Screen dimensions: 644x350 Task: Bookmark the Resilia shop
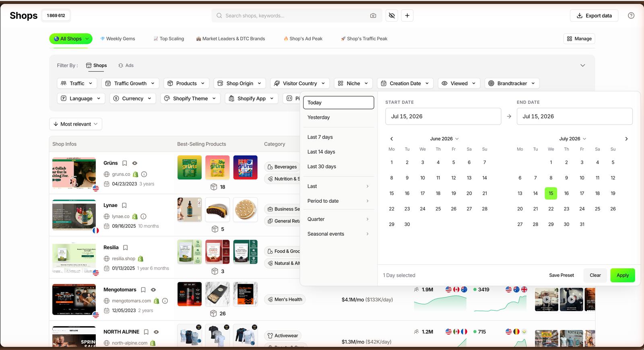click(126, 248)
